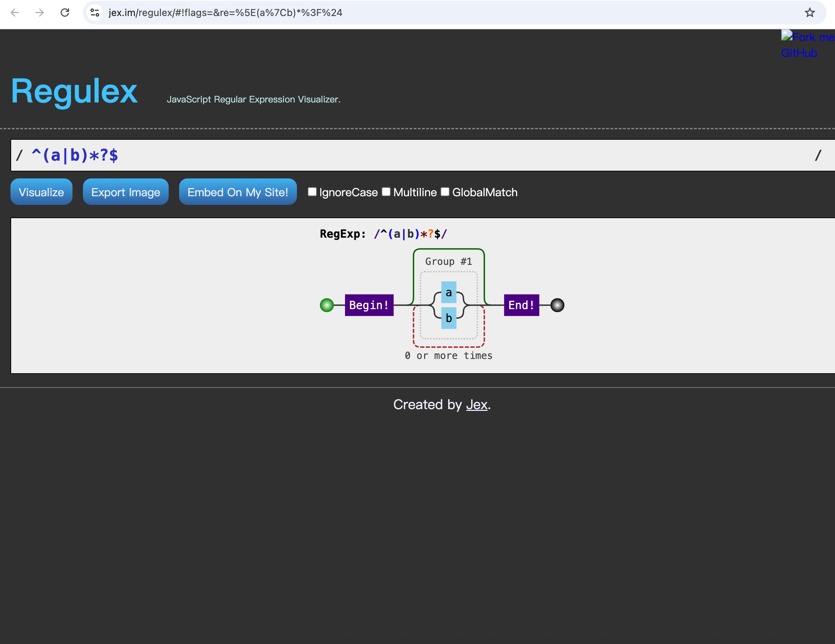Enable the IgnoreCase checkbox

point(312,192)
